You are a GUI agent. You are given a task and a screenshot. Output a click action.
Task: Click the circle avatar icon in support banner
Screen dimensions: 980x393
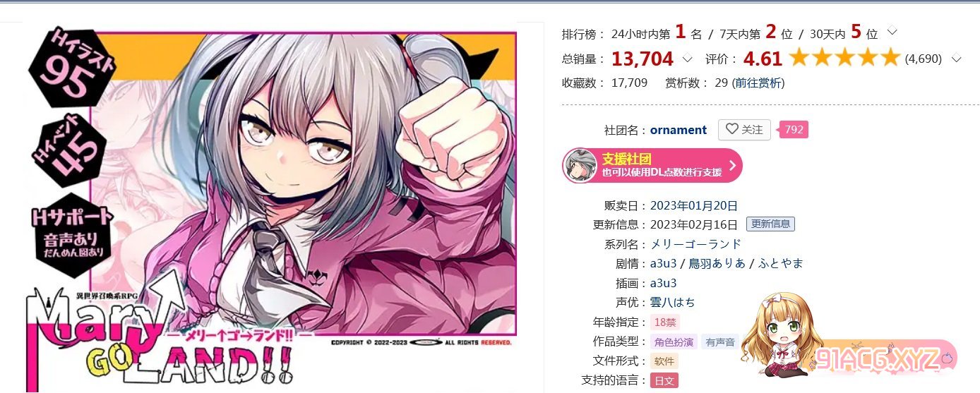click(x=580, y=166)
